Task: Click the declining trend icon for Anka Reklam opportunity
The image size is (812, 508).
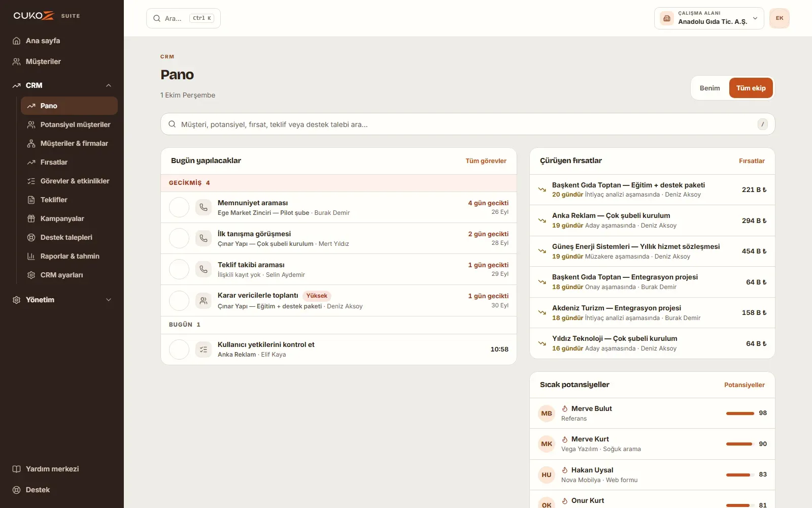Action: (542, 220)
